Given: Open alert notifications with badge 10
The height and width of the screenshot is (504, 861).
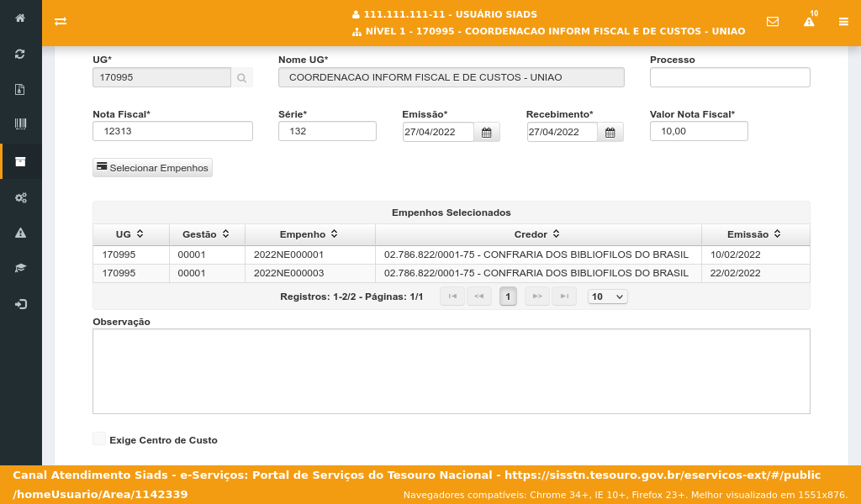Looking at the screenshot, I should (x=810, y=21).
